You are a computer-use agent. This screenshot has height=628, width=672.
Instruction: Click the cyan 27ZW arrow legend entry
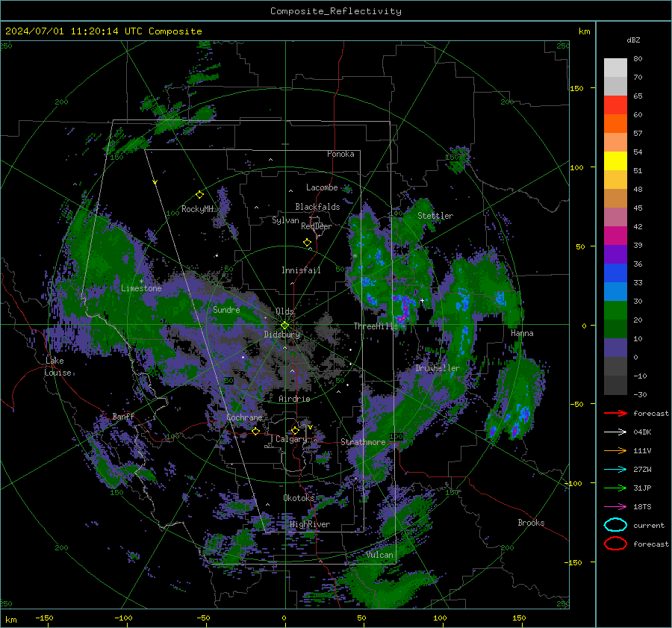615,470
